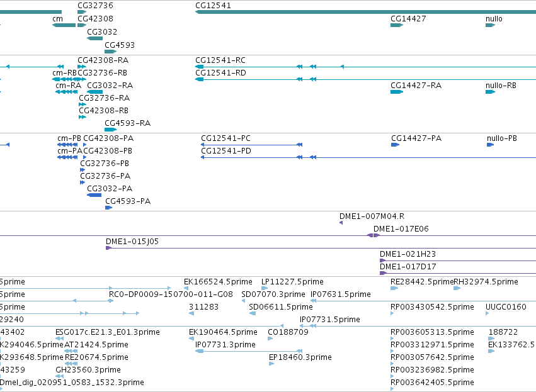Select the CG12541-PD protein label

click(x=226, y=151)
